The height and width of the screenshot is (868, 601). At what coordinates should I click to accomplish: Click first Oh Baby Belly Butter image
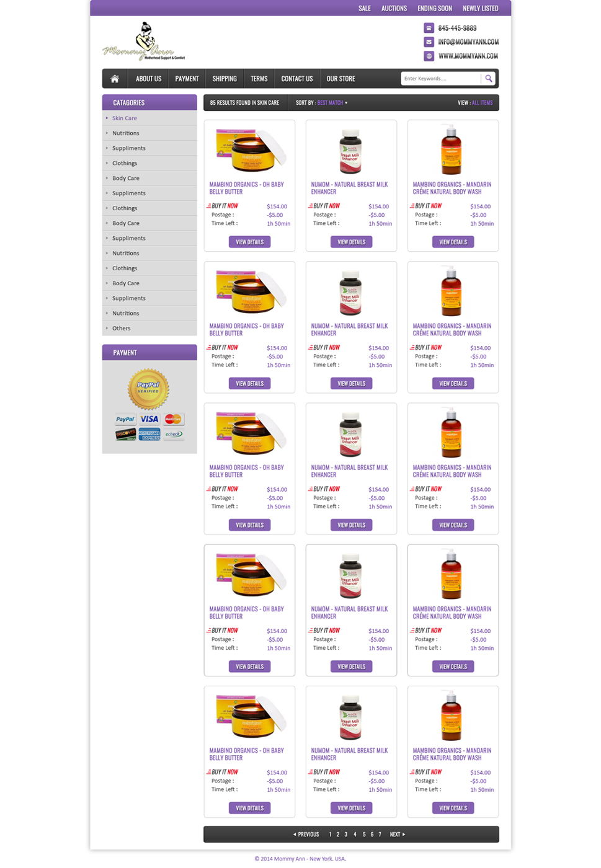(x=249, y=150)
